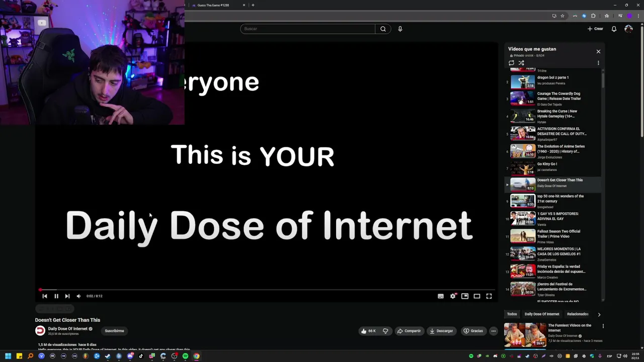Play 'ACTIVISION CONFIRMA EL DESASTRE' video
This screenshot has width=644, height=362.
[x=552, y=133]
